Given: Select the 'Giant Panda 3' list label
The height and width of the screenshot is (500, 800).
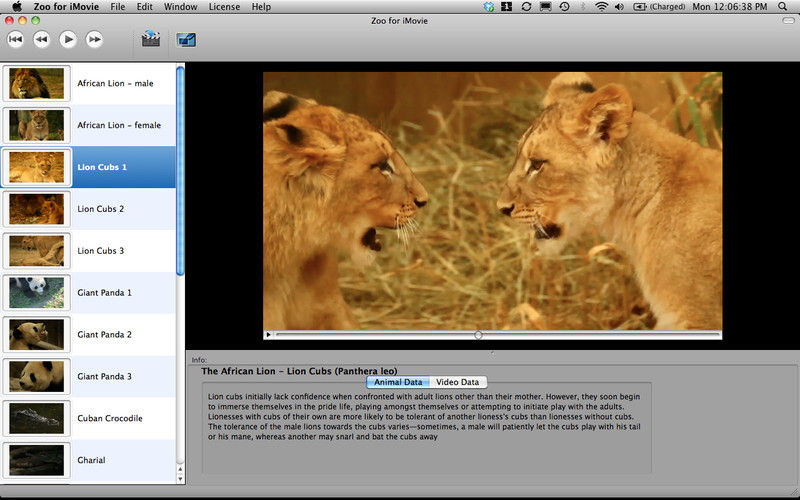Looking at the screenshot, I should pyautogui.click(x=105, y=376).
